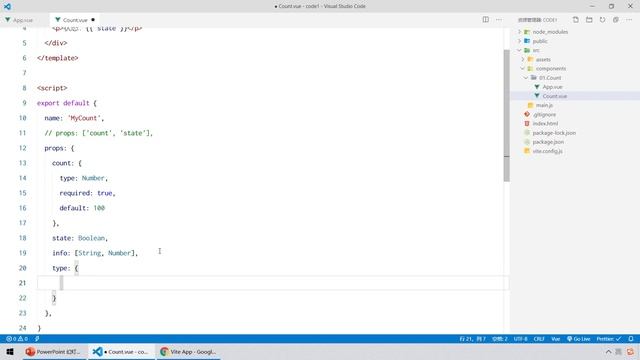Image resolution: width=640 pixels, height=360 pixels.
Task: Open the notifications bell
Action: pyautogui.click(x=631, y=339)
